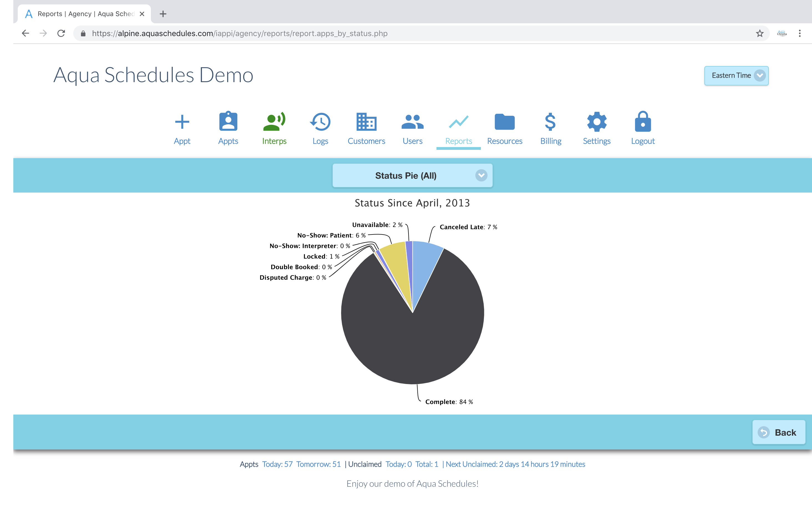Click the Status Since April, 2013 title

coord(412,203)
